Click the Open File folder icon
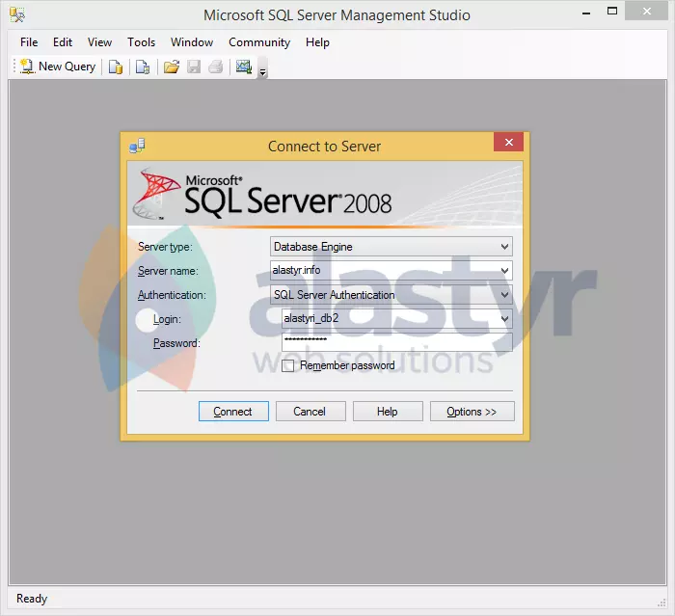Screen dimensions: 675x616 point(172,67)
